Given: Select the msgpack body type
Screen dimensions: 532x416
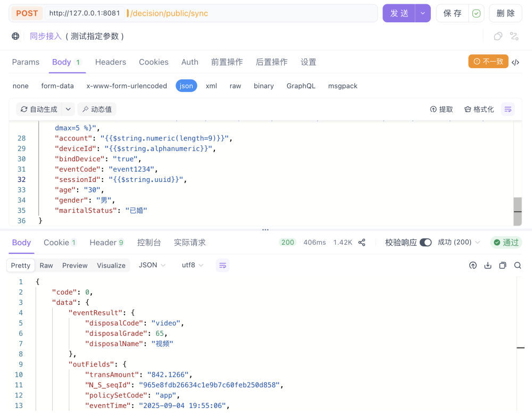Looking at the screenshot, I should point(343,86).
